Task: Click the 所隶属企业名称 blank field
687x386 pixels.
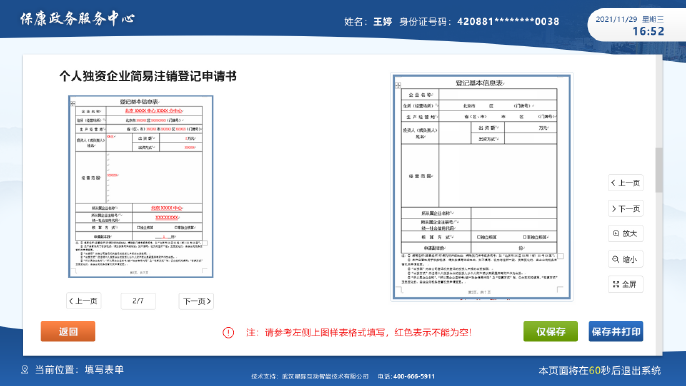Action: [514, 213]
